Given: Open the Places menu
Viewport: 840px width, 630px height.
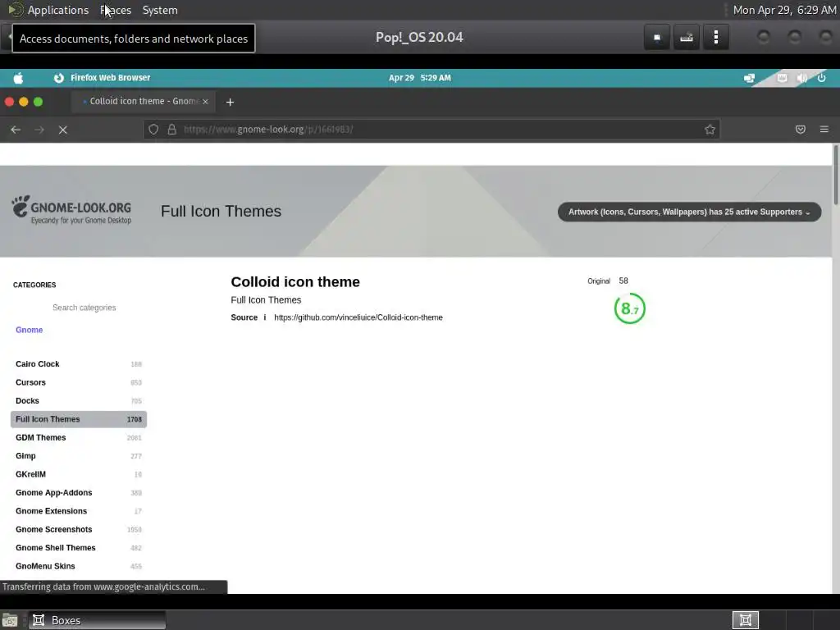Looking at the screenshot, I should pyautogui.click(x=116, y=10).
